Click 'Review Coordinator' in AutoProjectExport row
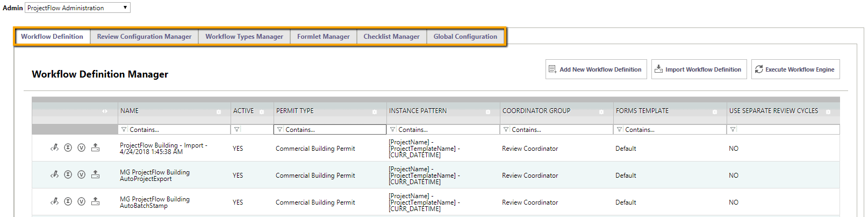This screenshot has width=868, height=217. point(530,176)
